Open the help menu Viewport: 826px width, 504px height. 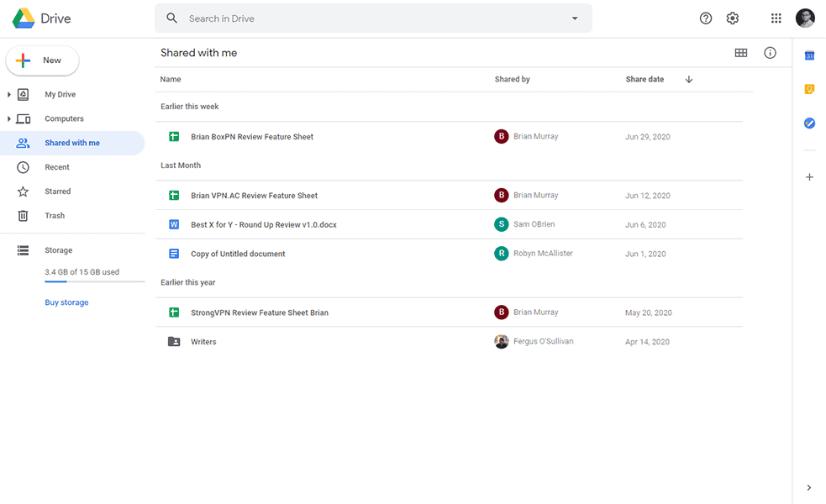coord(706,18)
